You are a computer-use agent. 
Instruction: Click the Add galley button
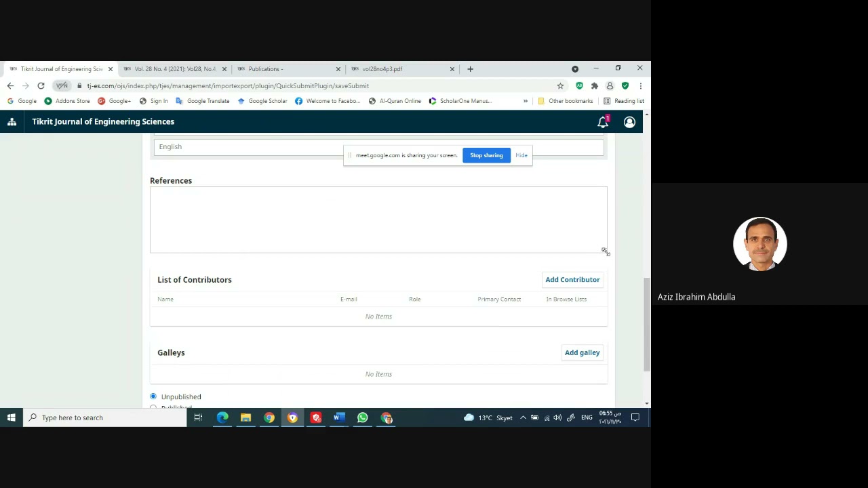point(582,353)
